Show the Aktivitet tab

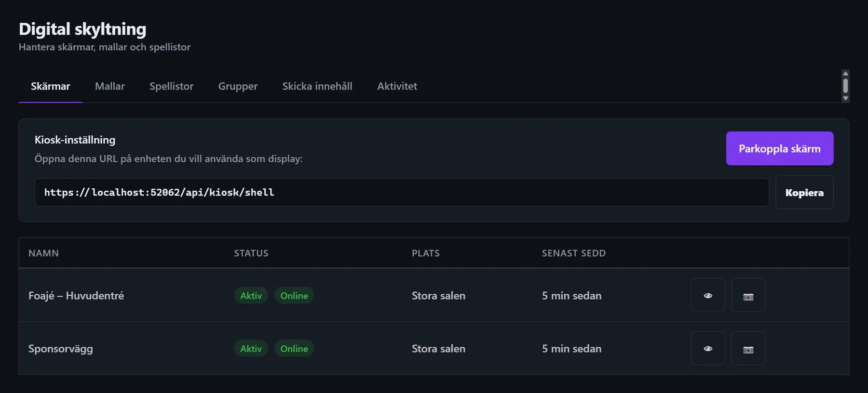[x=397, y=86]
